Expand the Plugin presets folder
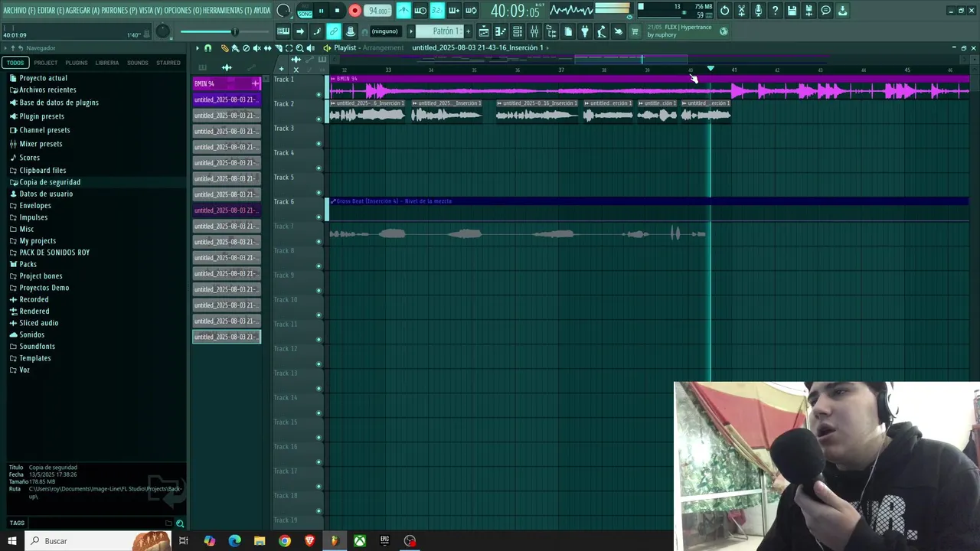Viewport: 980px width, 551px height. pyautogui.click(x=41, y=116)
